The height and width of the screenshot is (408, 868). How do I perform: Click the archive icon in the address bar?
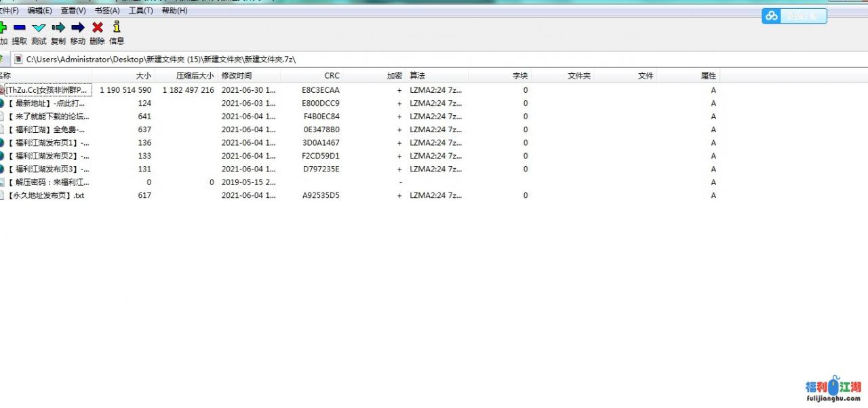coord(18,60)
